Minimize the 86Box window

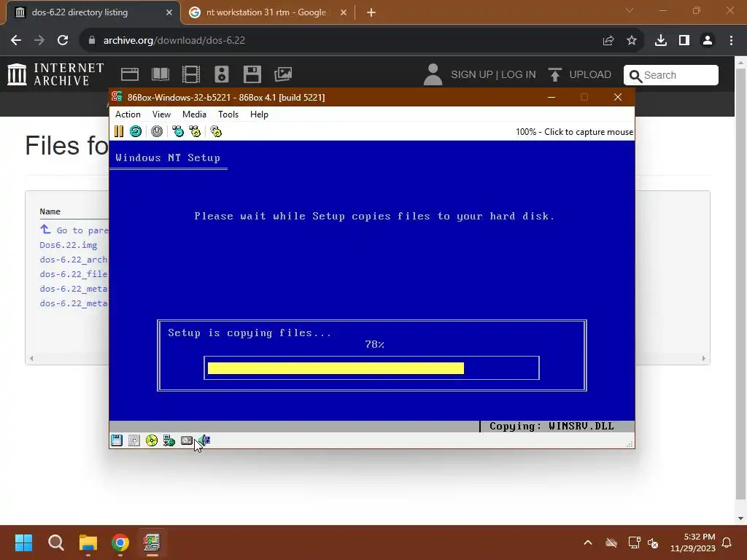[x=551, y=97]
